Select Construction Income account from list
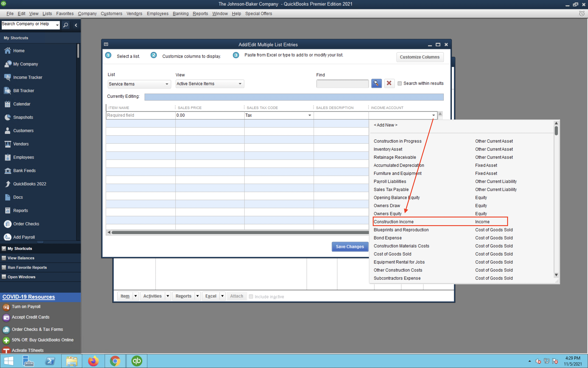The width and height of the screenshot is (588, 368). coord(440,222)
